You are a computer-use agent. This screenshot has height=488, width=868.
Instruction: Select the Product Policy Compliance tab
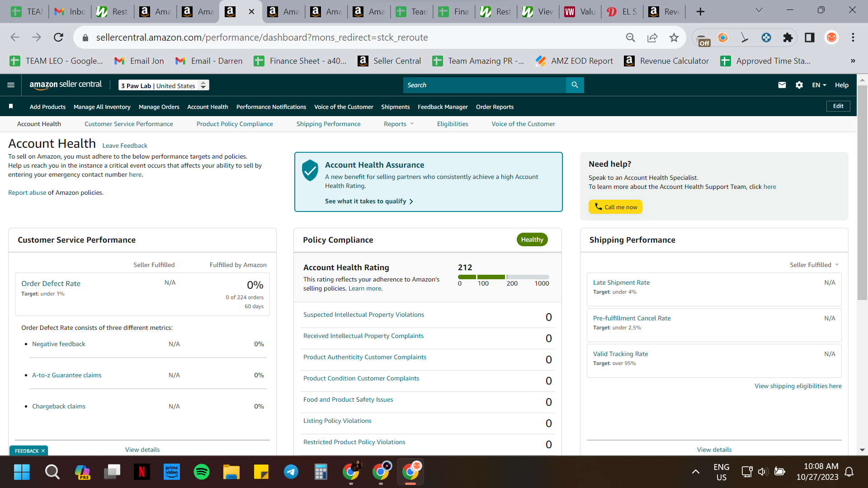click(235, 124)
